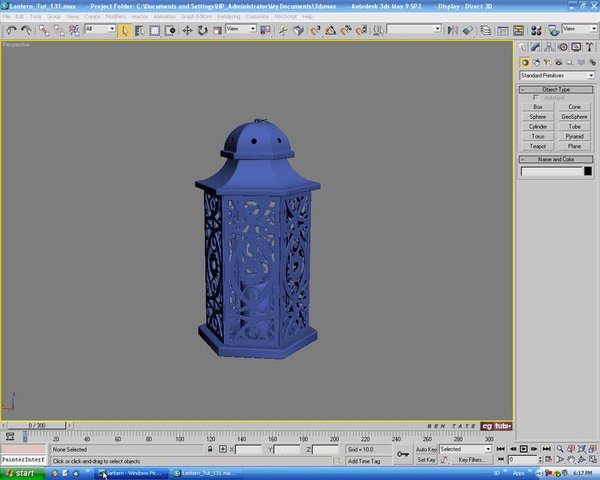Open the Modifiers menu

116,17
